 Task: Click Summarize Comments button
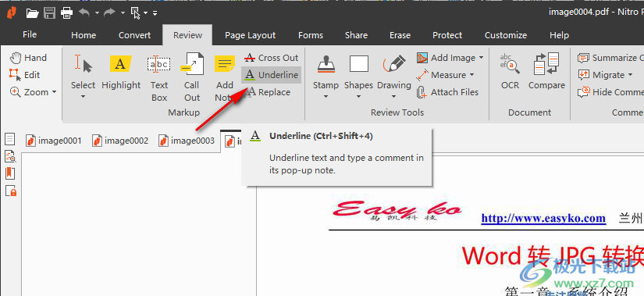610,58
